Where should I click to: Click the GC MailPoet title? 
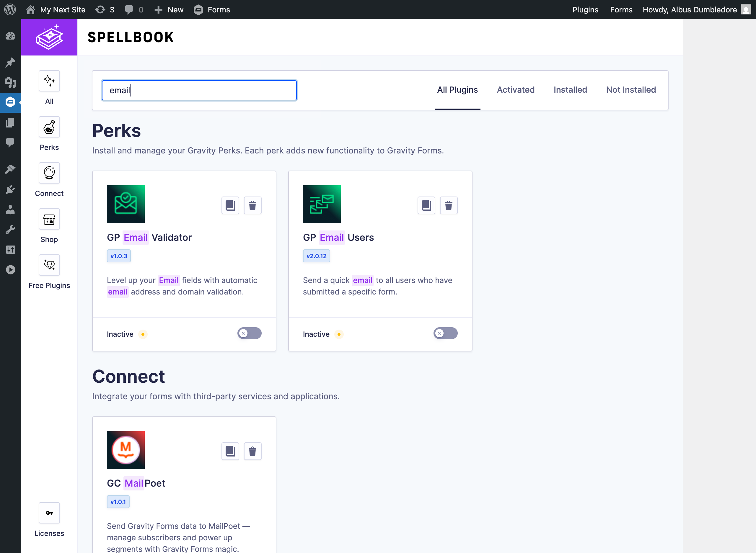(x=136, y=483)
